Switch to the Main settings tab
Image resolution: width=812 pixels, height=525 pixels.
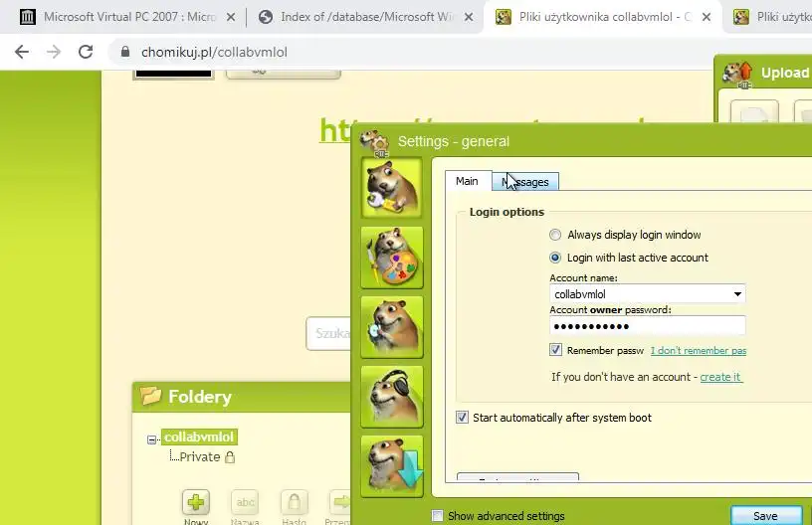tap(467, 181)
